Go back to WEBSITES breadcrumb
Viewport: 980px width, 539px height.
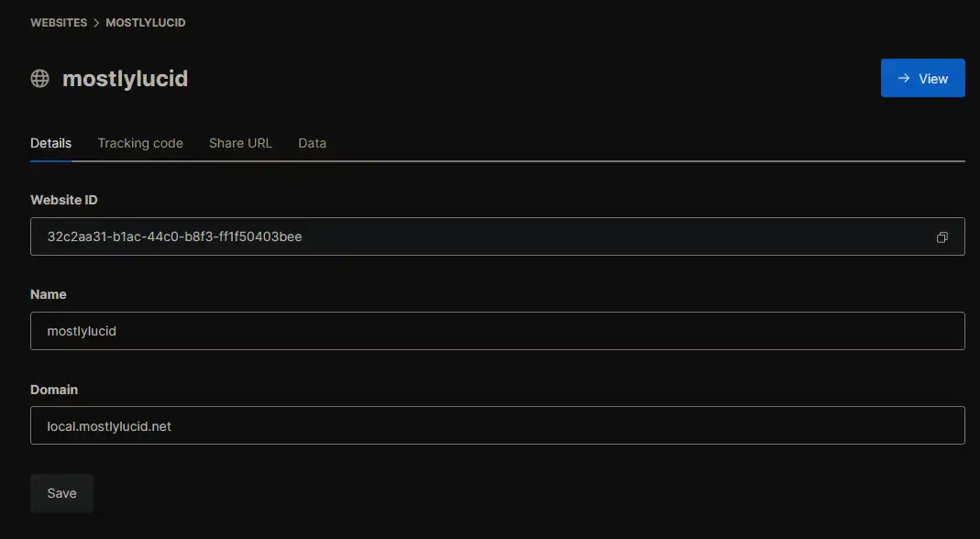(59, 23)
